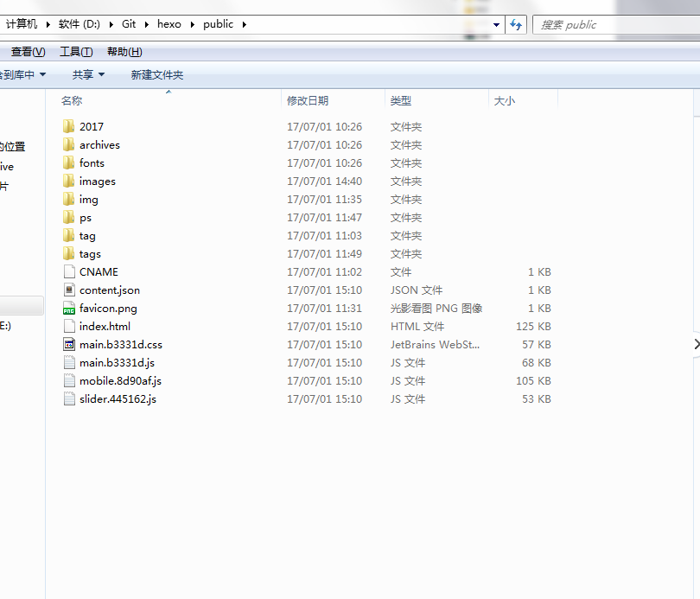The width and height of the screenshot is (700, 599).
Task: Click the favicon.png file icon
Action: click(69, 309)
